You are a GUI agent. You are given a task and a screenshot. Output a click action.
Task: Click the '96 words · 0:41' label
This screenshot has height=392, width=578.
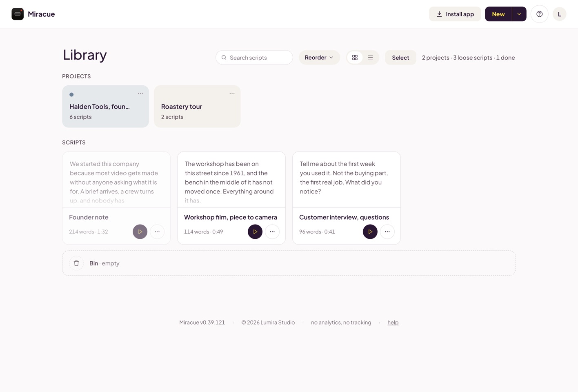[317, 232]
